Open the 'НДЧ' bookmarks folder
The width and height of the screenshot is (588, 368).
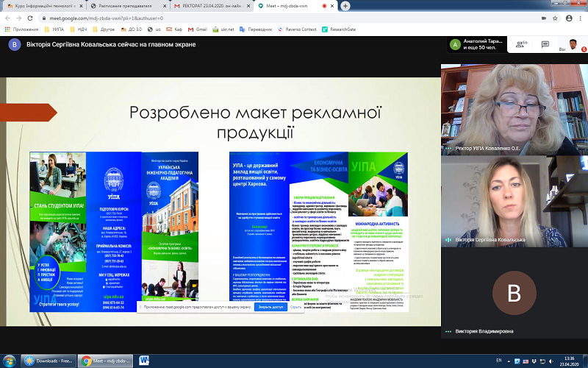[x=79, y=29]
